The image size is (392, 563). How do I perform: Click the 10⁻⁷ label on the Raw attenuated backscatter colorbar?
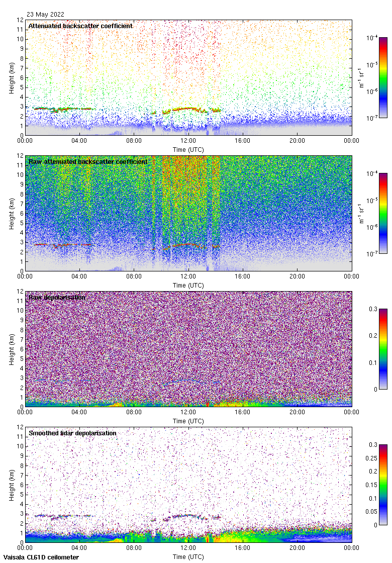click(371, 254)
